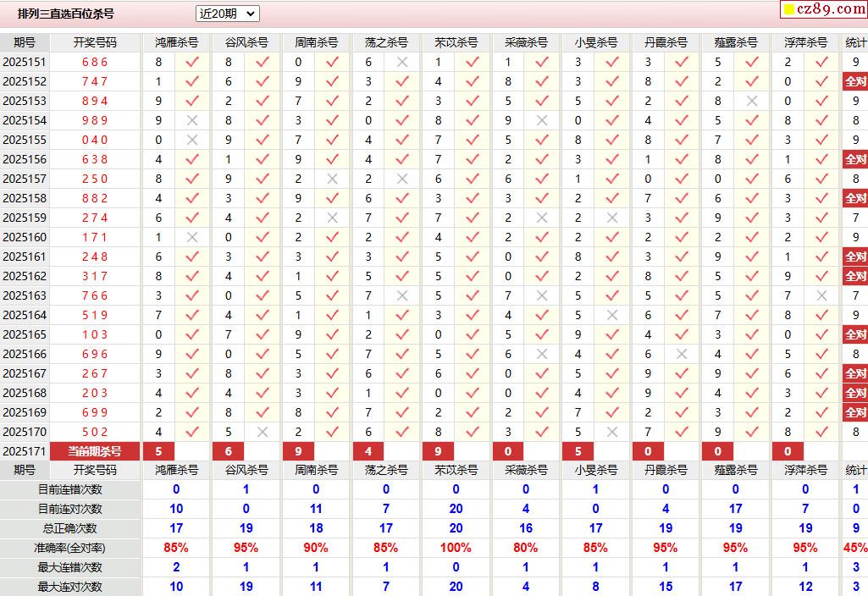Screen dimensions: 868x596
Task: Click the check mark for 芣苡杀号 in row 2025158
Action: click(473, 198)
